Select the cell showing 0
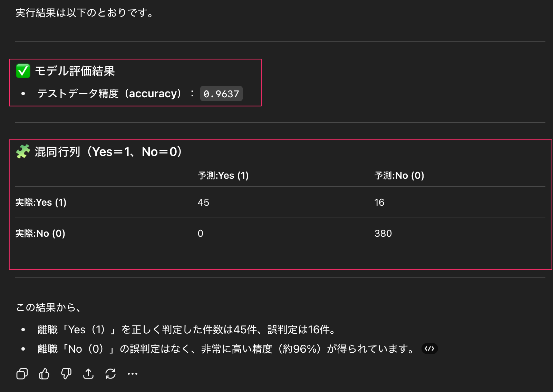 point(200,233)
